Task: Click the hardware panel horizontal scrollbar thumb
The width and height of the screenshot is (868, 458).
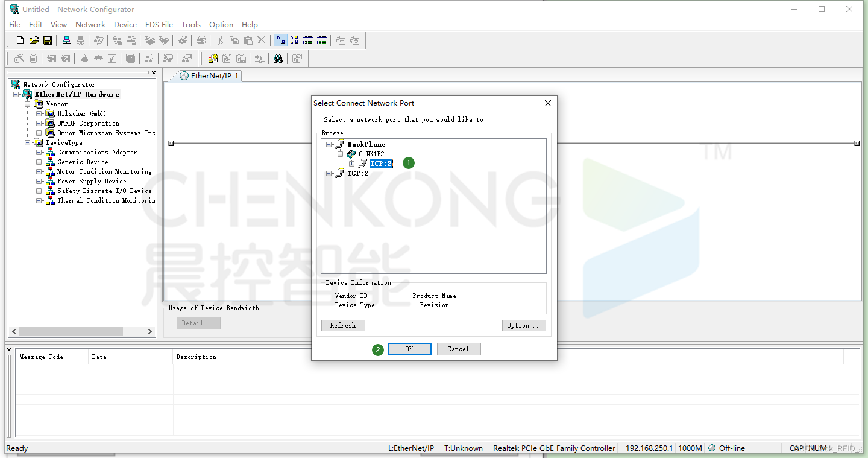Action: (x=71, y=332)
